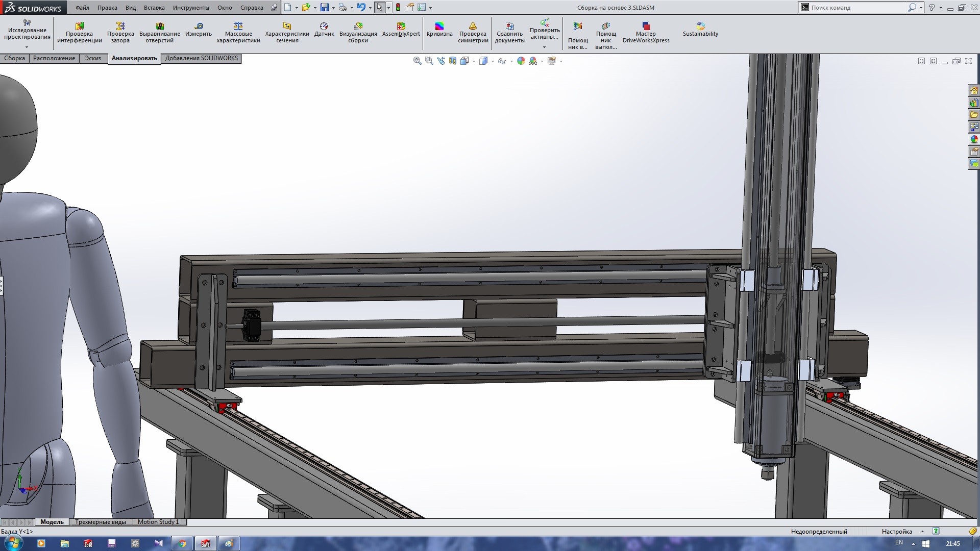Expand the display style dropdown arrow

[x=493, y=62]
